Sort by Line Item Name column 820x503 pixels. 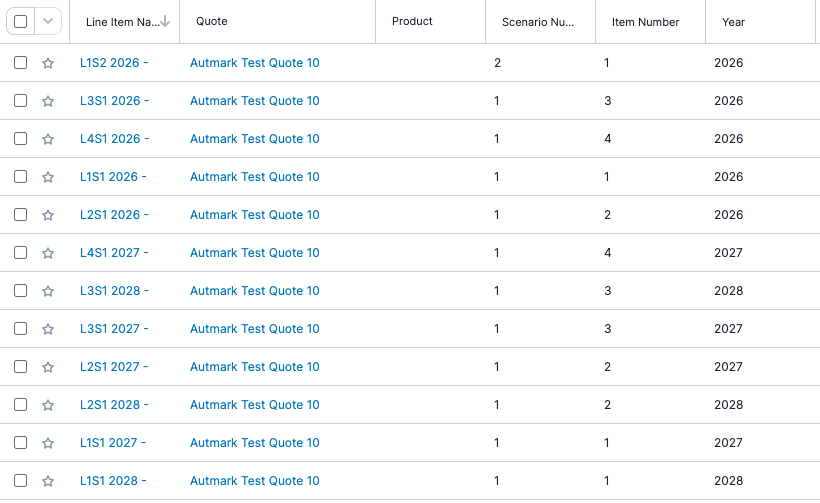[122, 22]
